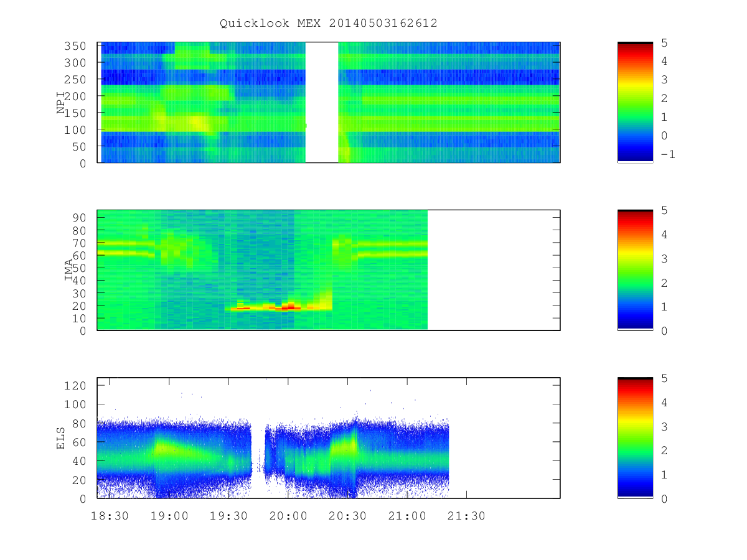Image resolution: width=747 pixels, height=560 pixels.
Task: Click the yellow 70 band in IMA plot
Action: (126, 243)
